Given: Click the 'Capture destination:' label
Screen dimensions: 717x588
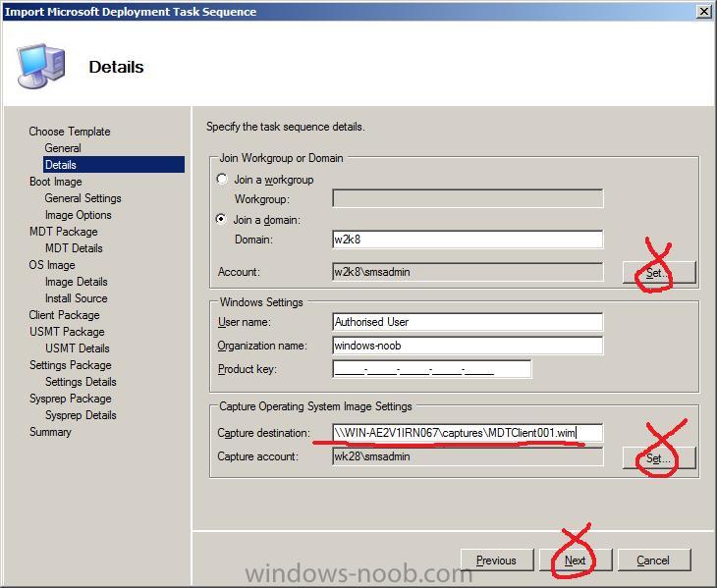Looking at the screenshot, I should tap(264, 433).
